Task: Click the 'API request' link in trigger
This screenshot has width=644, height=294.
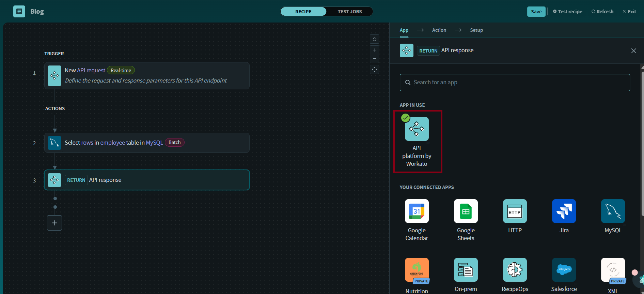Action: (91, 70)
